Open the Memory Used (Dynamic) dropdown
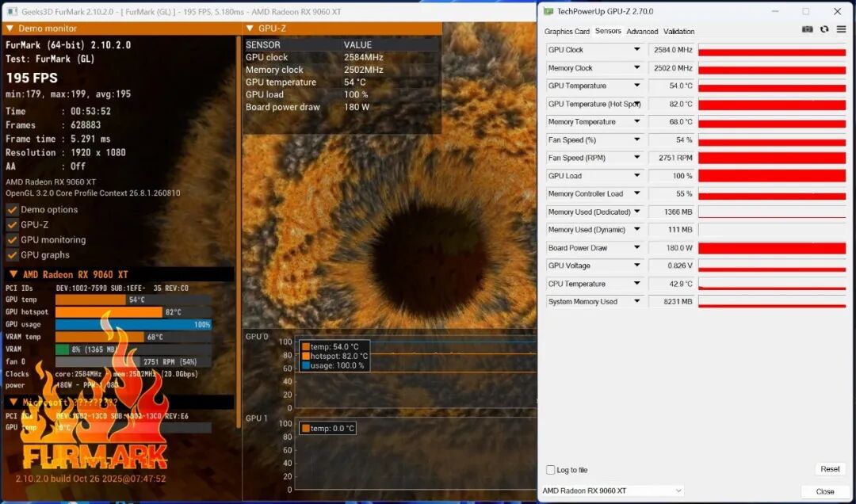Viewport: 856px width, 504px height. pos(636,230)
